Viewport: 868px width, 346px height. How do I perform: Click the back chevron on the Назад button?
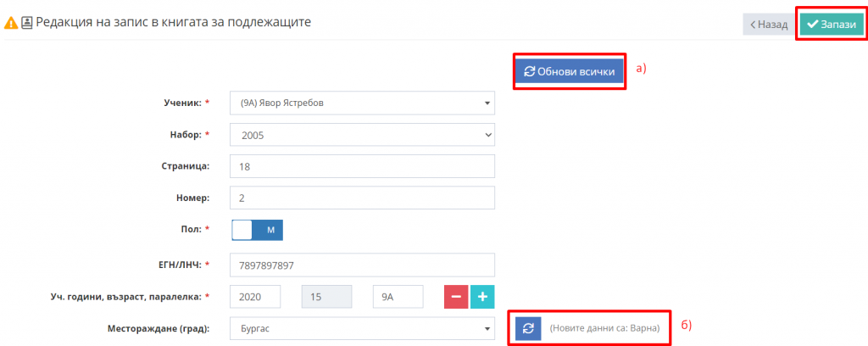coord(753,25)
